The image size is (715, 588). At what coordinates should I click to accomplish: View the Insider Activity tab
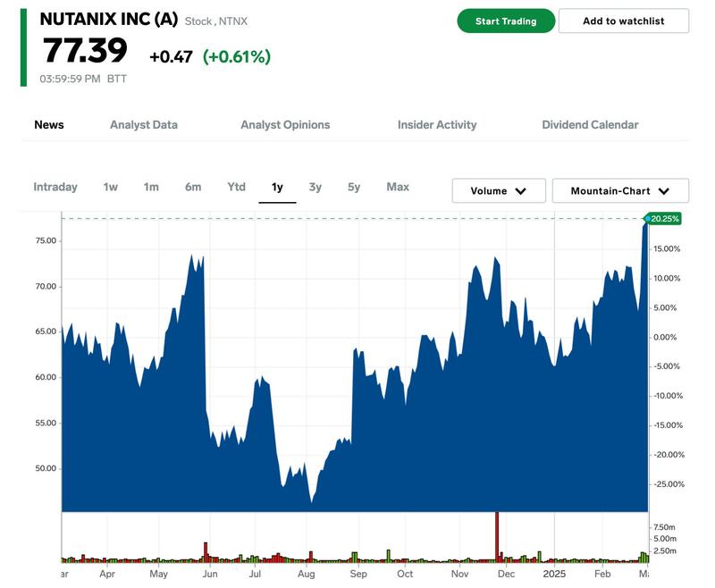[x=437, y=125]
